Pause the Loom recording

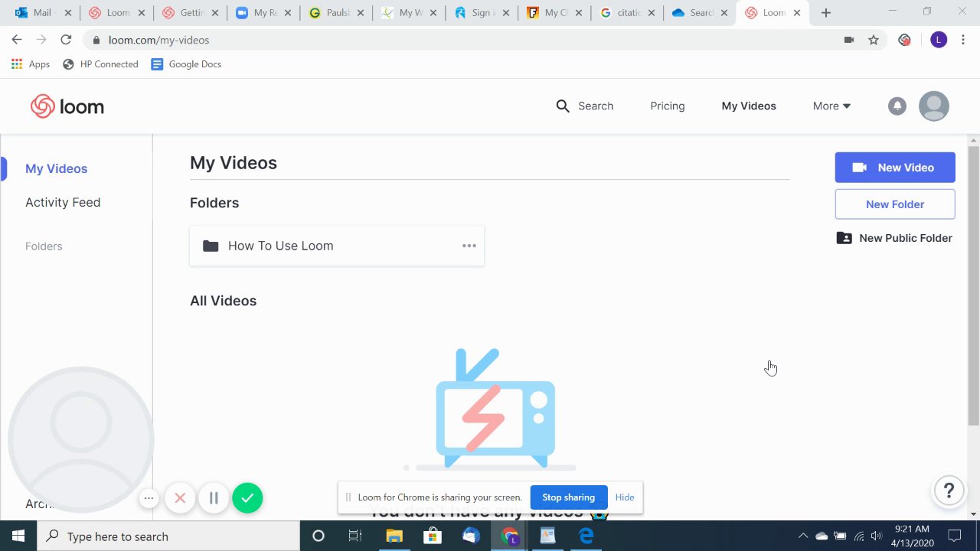214,498
